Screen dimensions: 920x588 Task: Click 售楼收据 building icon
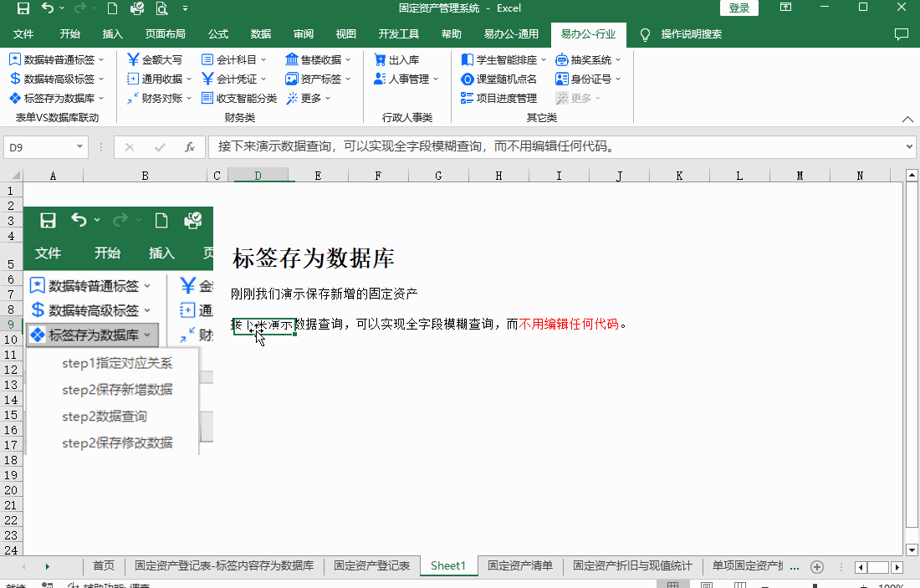(292, 59)
